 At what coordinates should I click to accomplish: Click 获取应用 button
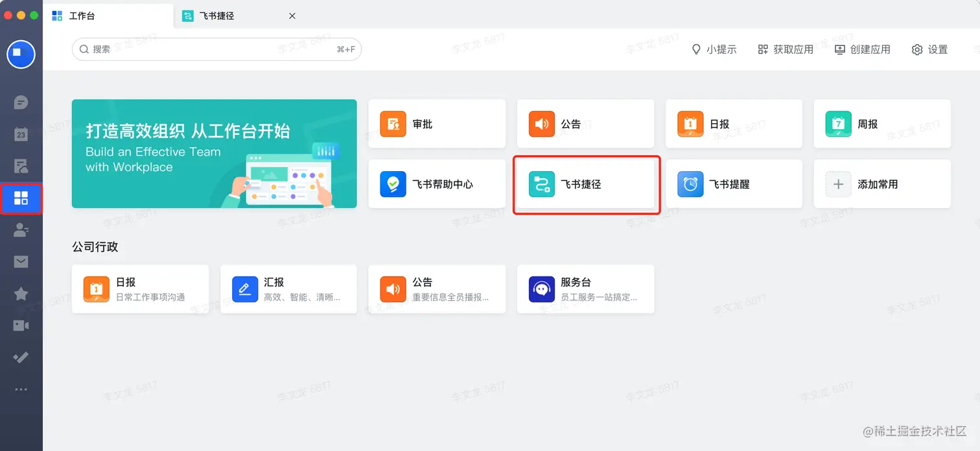coord(786,49)
